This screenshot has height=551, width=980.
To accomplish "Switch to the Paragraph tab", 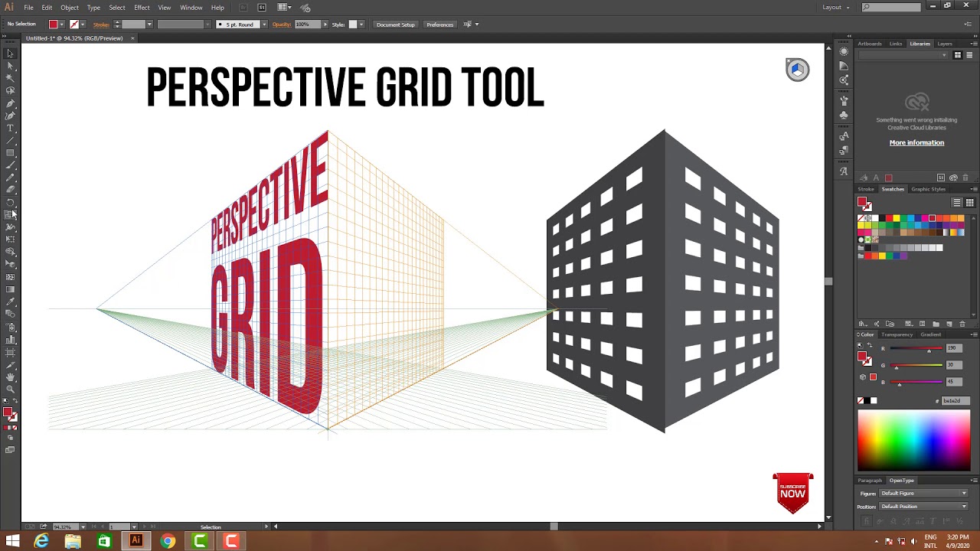I will [x=870, y=481].
